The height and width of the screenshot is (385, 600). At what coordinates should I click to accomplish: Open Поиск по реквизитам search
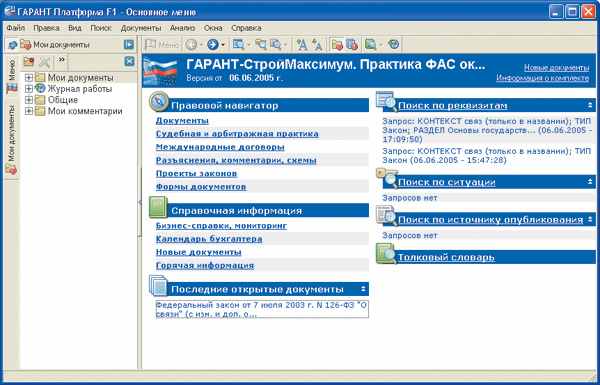pos(453,106)
